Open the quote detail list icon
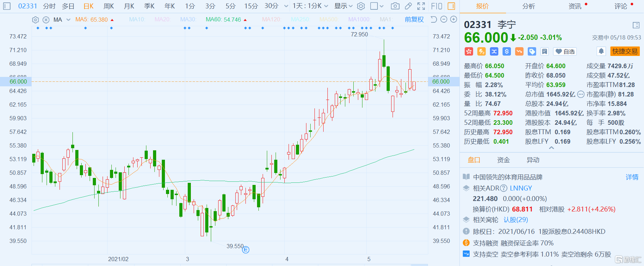Screen dimensions: 644x266 pyautogui.click(x=636, y=25)
